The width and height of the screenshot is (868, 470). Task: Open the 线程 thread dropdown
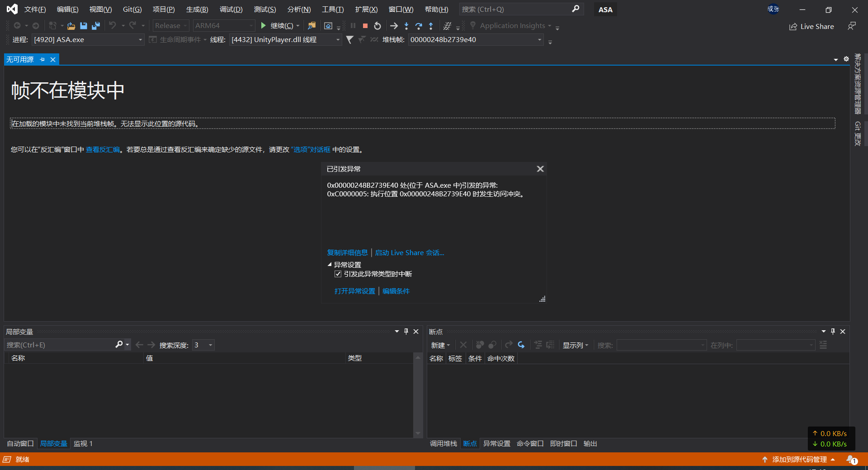[x=338, y=40]
